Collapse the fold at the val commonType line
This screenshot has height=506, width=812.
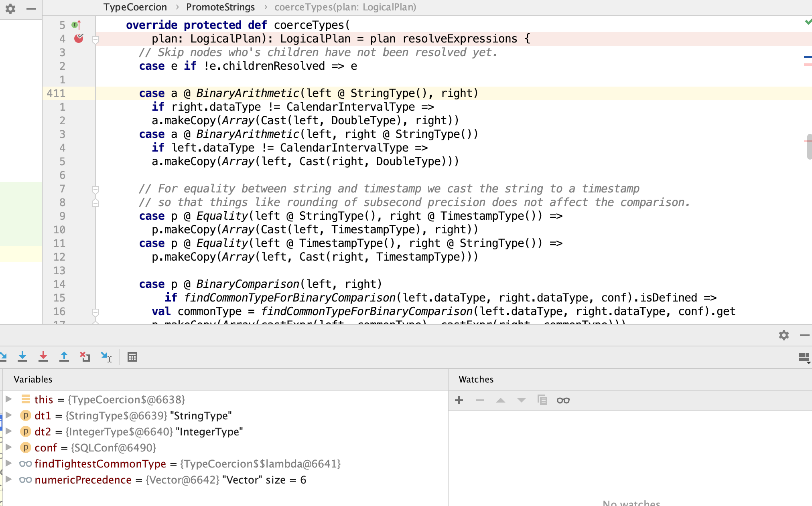pos(95,312)
